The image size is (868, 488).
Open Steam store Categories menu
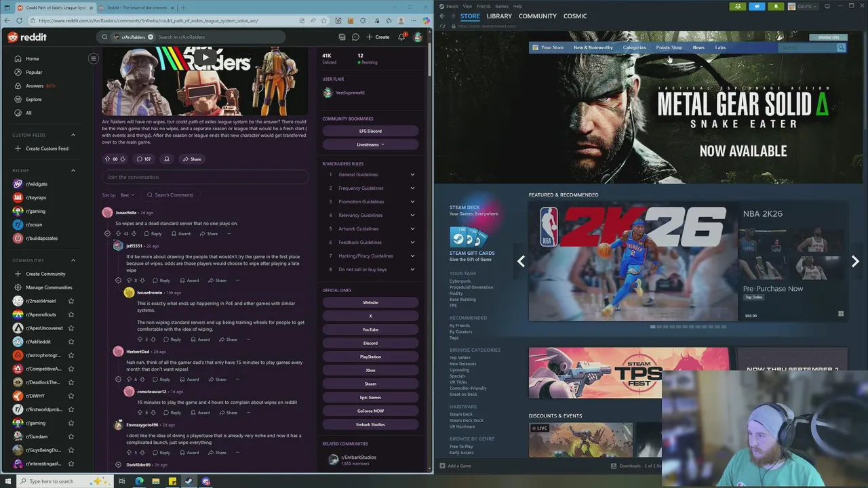(635, 47)
